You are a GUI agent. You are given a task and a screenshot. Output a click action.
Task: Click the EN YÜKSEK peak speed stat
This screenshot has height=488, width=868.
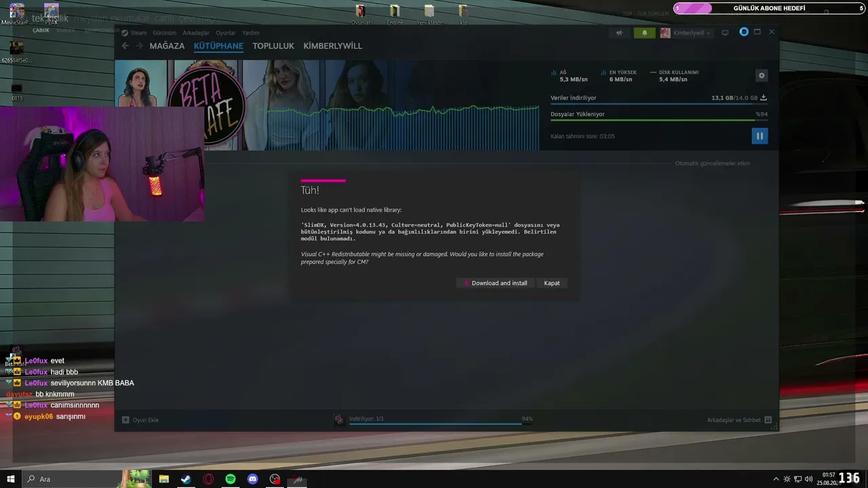pyautogui.click(x=618, y=76)
